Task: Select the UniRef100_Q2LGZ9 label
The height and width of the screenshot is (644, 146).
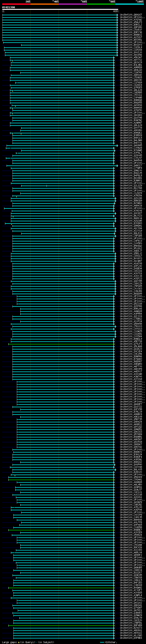Action: coord(131,186)
